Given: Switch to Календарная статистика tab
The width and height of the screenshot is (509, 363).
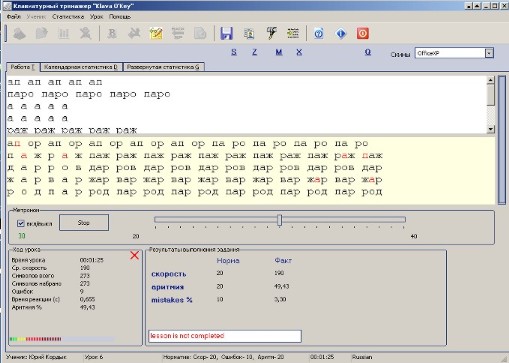Looking at the screenshot, I should [81, 67].
